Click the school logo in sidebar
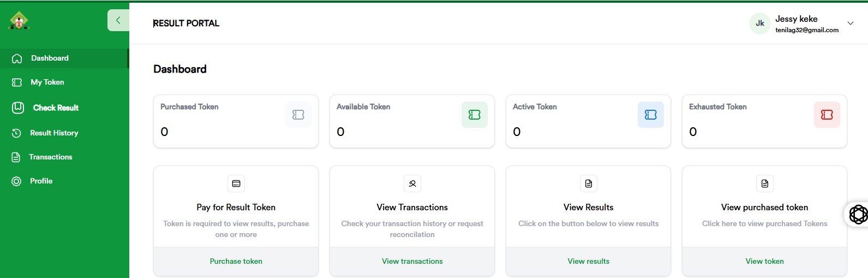This screenshot has height=278, width=868. (19, 21)
